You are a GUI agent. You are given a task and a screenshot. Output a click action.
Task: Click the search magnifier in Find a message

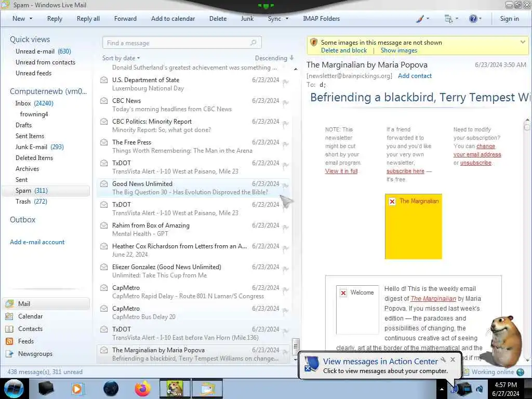pos(253,43)
